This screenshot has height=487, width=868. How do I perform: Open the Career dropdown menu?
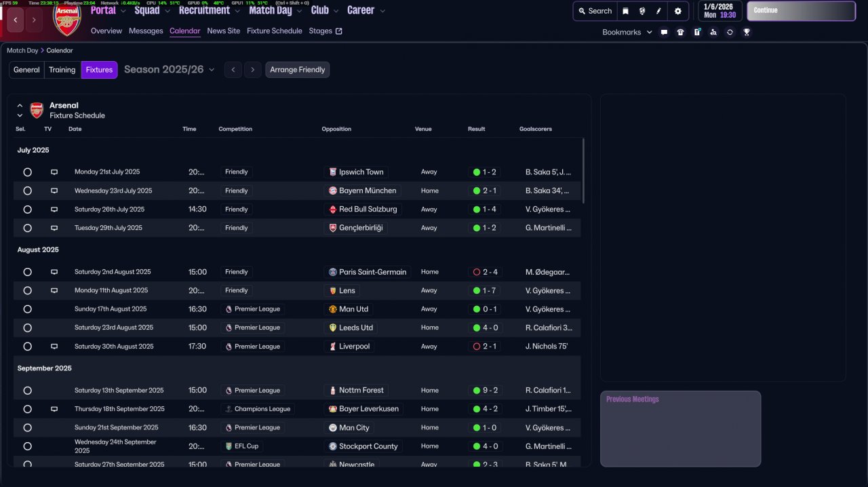(x=366, y=10)
